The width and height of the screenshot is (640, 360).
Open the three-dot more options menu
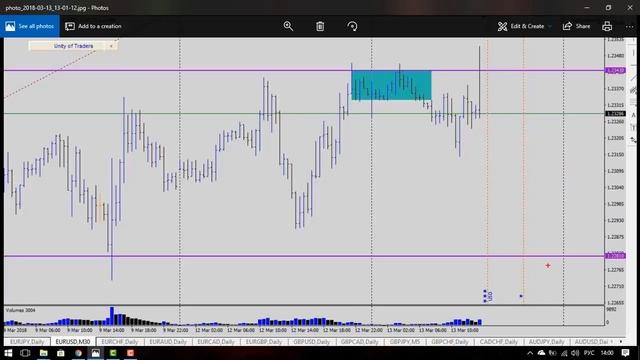(x=629, y=26)
